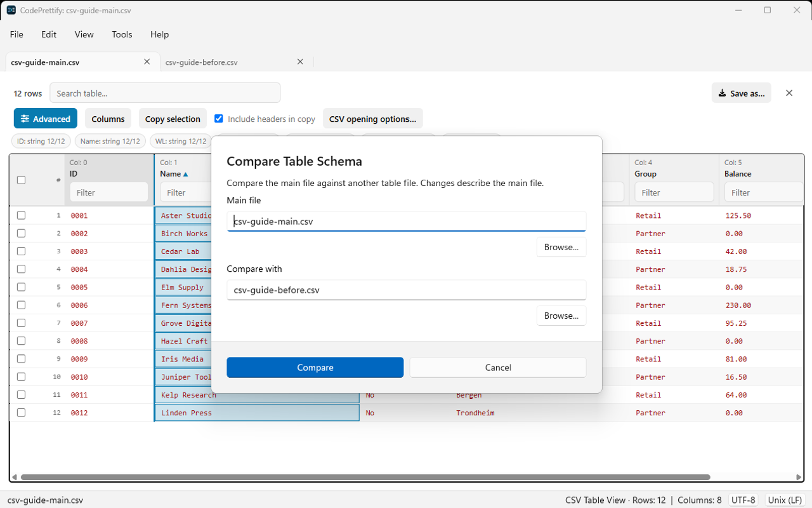The width and height of the screenshot is (812, 508).
Task: Click the cell Trondheim
Action: point(475,413)
